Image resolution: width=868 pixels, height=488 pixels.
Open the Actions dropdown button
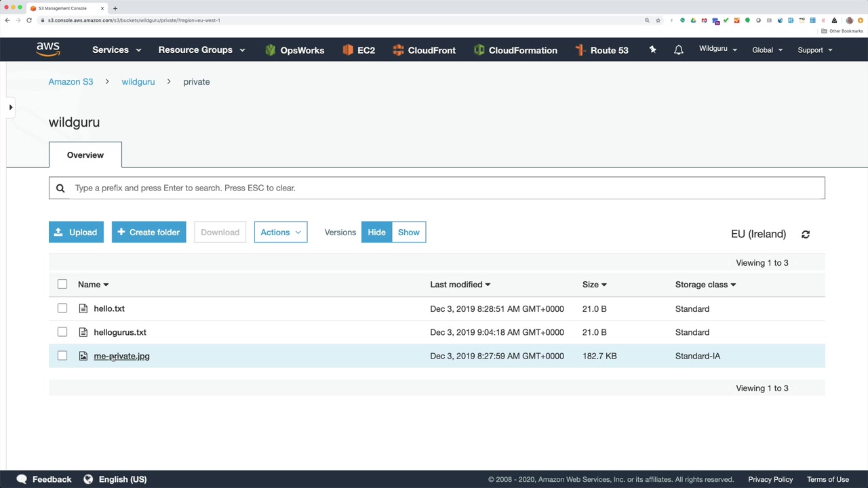[x=281, y=232]
